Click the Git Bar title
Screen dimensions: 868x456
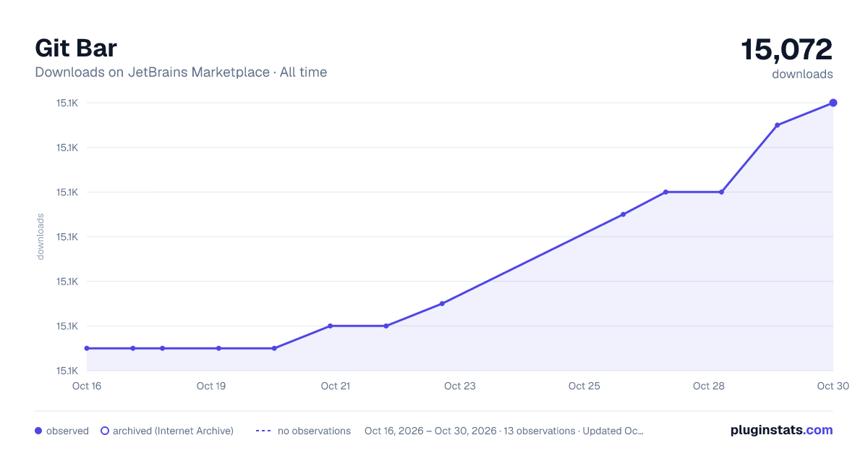76,48
